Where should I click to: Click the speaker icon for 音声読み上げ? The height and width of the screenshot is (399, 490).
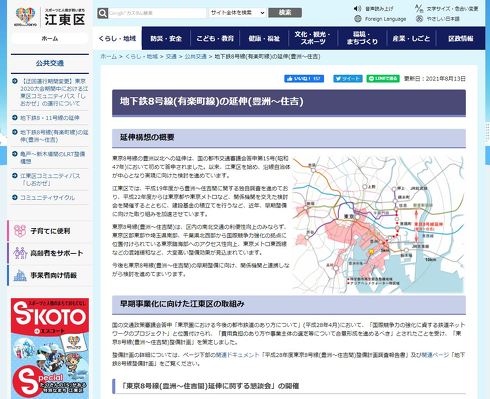point(358,8)
